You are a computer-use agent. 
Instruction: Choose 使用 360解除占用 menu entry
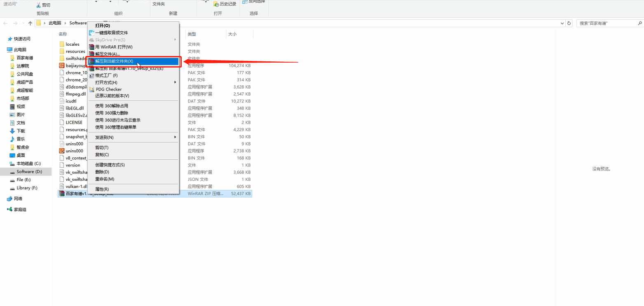[133, 106]
